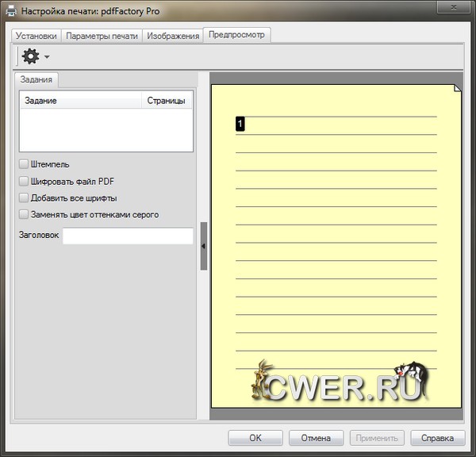Image resolution: width=476 pixels, height=457 pixels.
Task: Select the Задания tab in the left panel
Action: (37, 79)
